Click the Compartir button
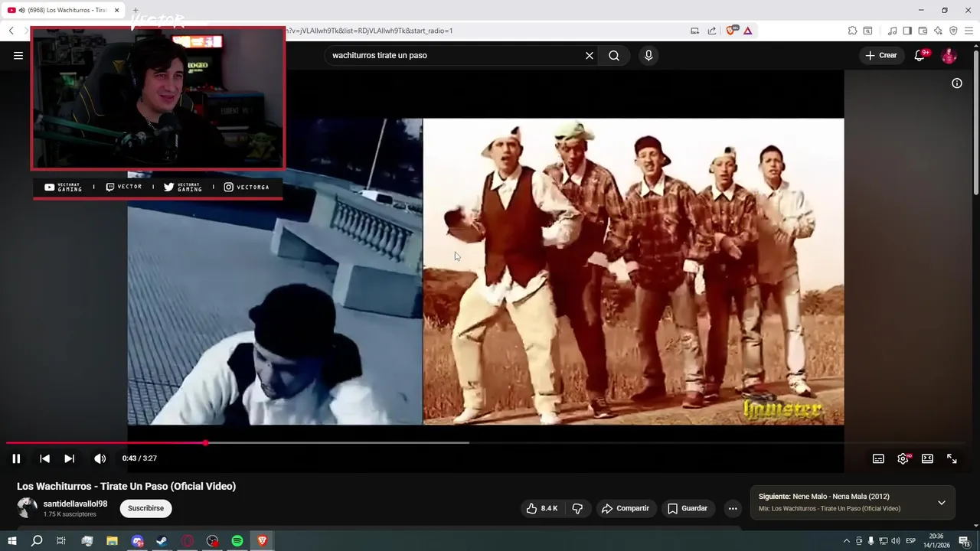Screen dimensions: 980x551 [626, 508]
